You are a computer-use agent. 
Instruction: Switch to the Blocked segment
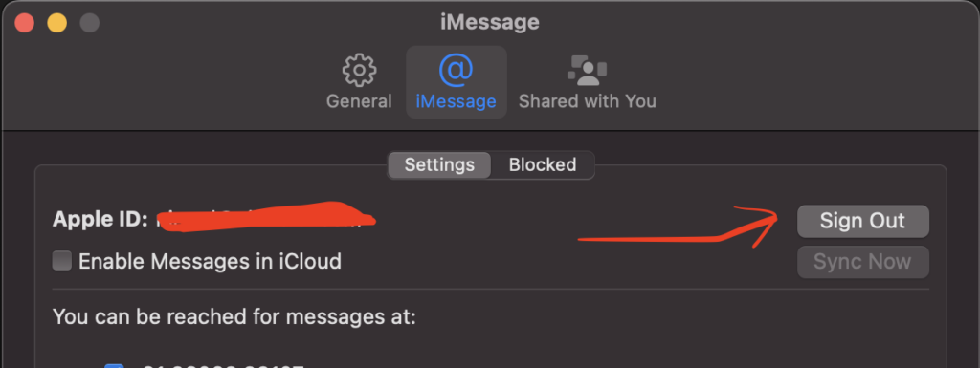(543, 165)
